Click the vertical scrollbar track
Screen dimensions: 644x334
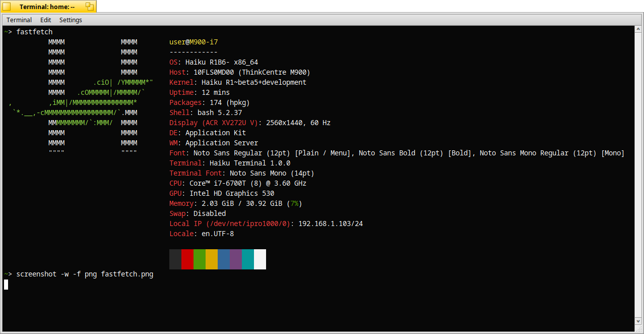[638, 176]
